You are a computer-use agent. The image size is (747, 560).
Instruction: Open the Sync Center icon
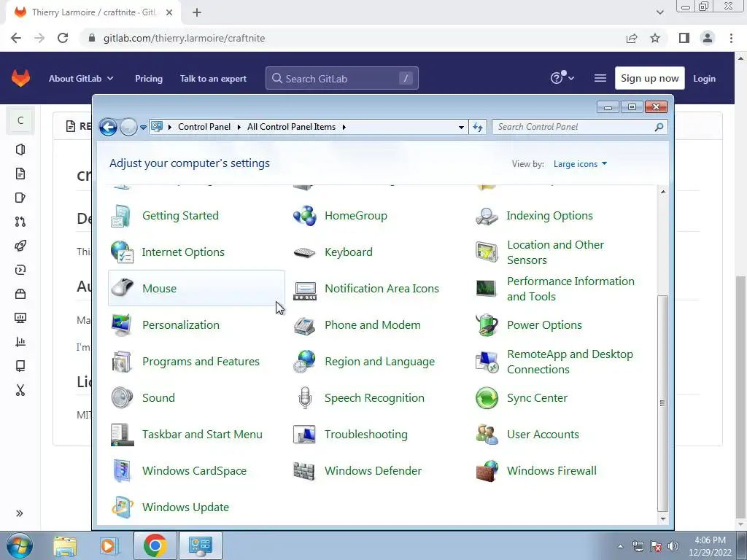pyautogui.click(x=487, y=398)
